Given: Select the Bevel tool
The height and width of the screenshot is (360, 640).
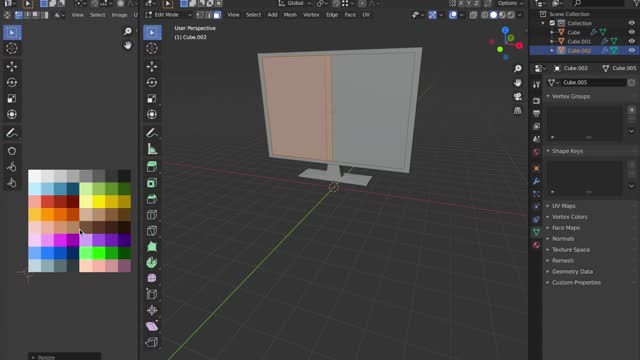Looking at the screenshot, I should 152,199.
